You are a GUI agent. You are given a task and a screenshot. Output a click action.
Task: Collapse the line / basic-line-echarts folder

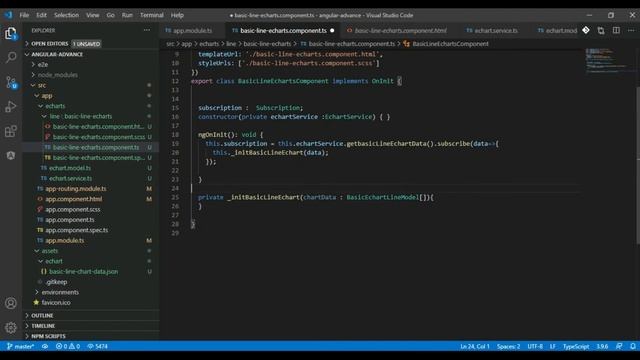80,116
